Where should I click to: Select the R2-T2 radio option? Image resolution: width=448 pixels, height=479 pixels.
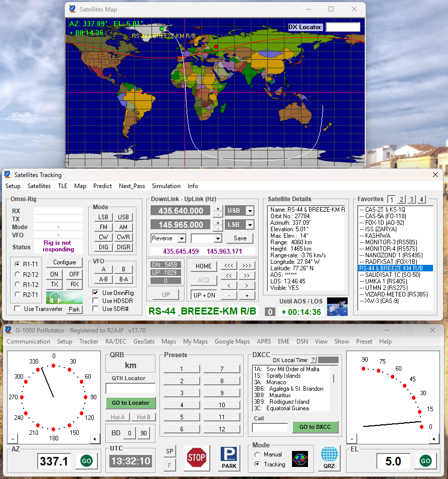point(18,274)
